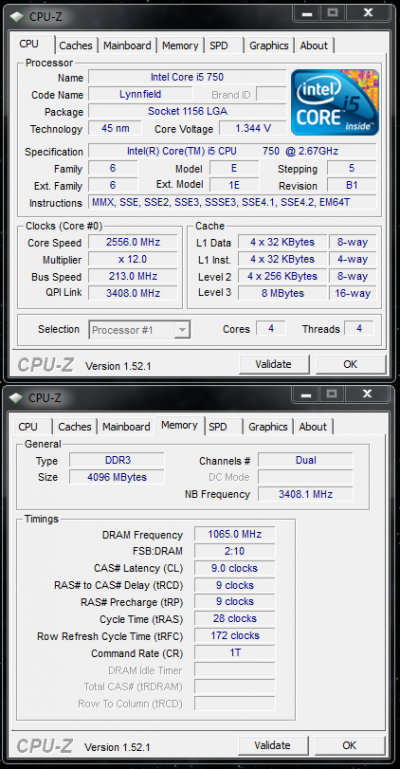Minimize the top CPU-Z window
Image resolution: width=400 pixels, height=769 pixels.
point(305,13)
